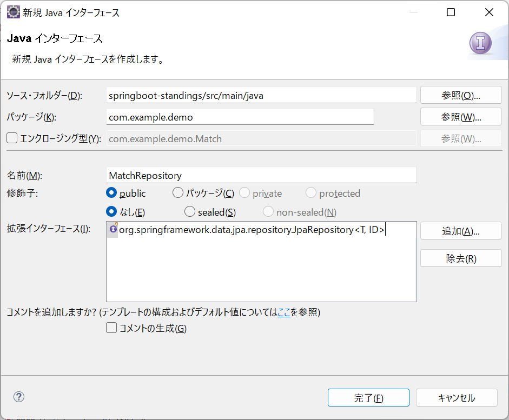Choose the sealed radio option
Viewport: 509px width, 420px height.
tap(190, 212)
